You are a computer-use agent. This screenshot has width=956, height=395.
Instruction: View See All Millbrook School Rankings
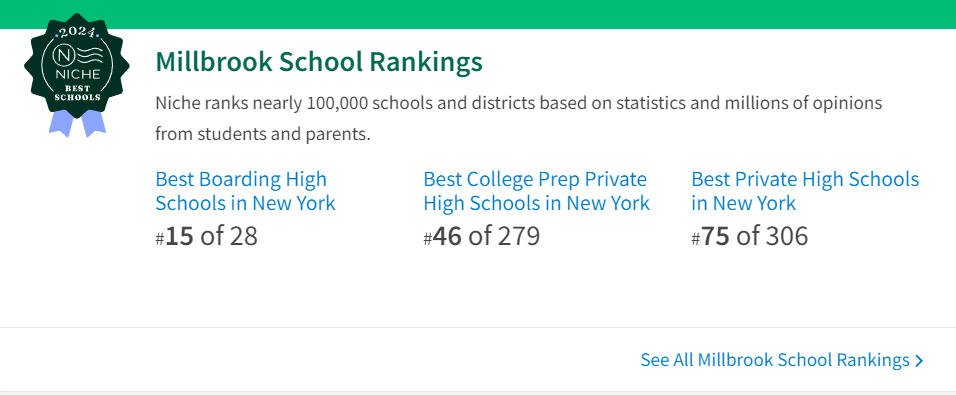click(782, 360)
